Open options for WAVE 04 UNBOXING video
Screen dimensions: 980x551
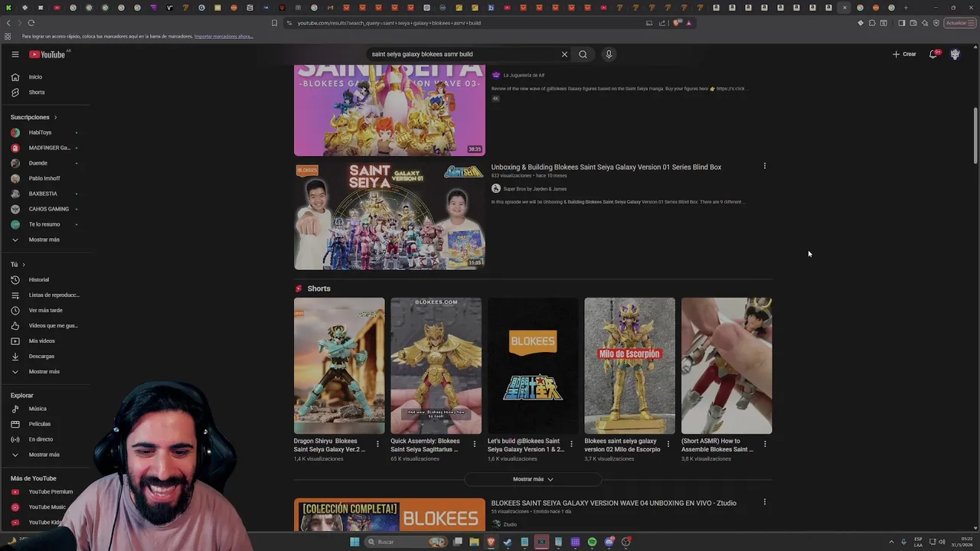[x=764, y=502]
